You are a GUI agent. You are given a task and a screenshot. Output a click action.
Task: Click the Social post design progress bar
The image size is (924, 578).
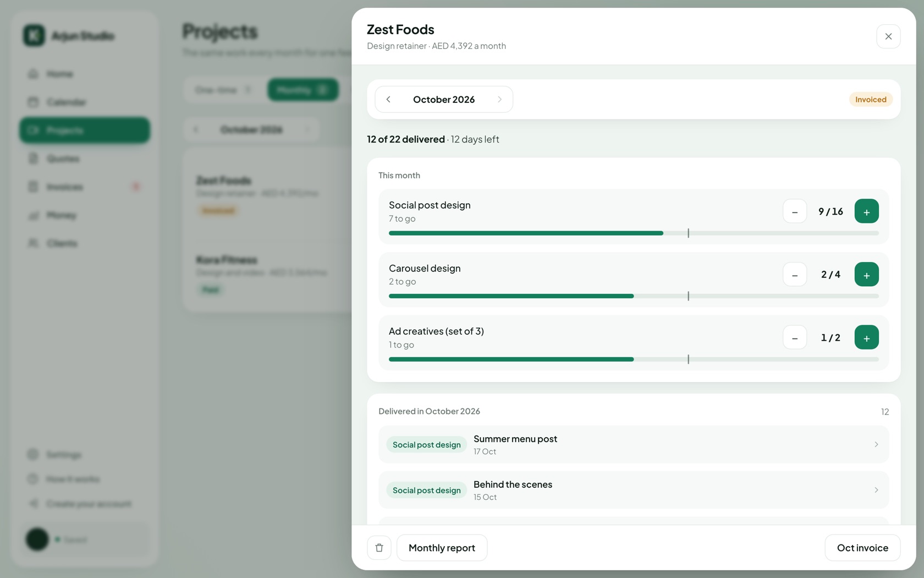coord(634,233)
